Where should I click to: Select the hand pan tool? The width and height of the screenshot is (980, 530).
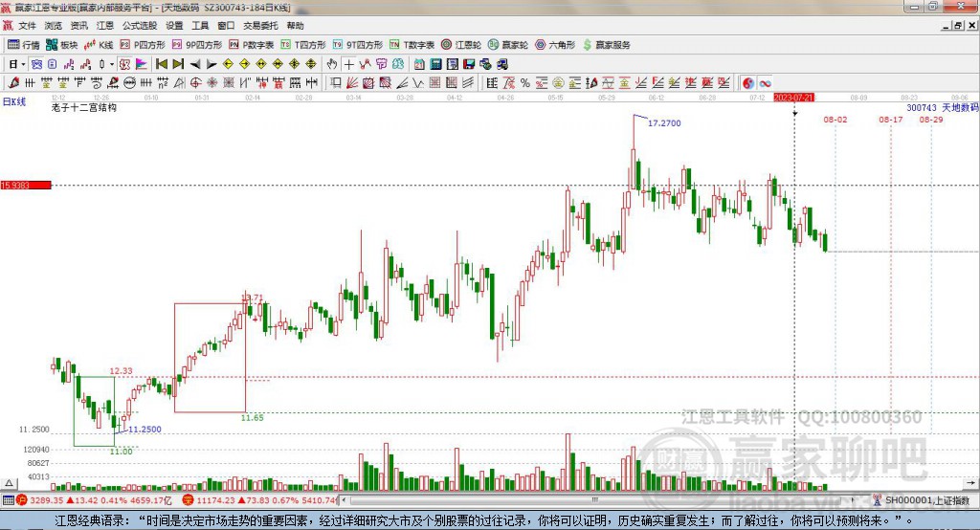click(332, 64)
